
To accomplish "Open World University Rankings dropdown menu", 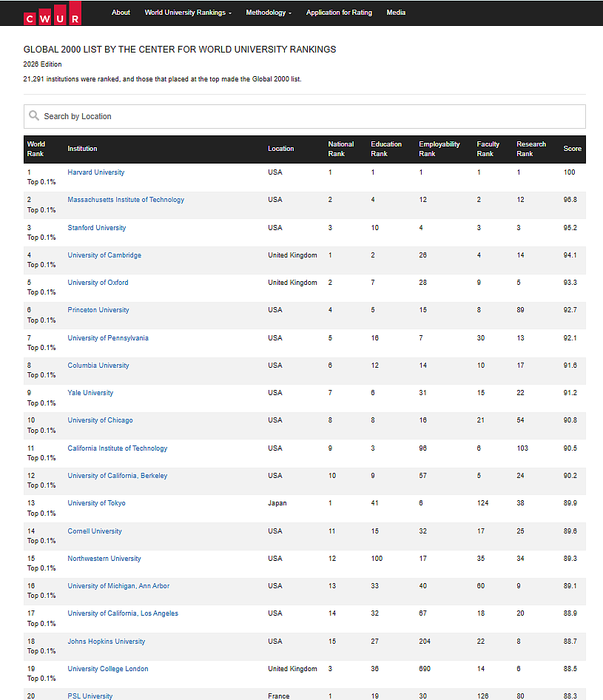I will pyautogui.click(x=188, y=13).
